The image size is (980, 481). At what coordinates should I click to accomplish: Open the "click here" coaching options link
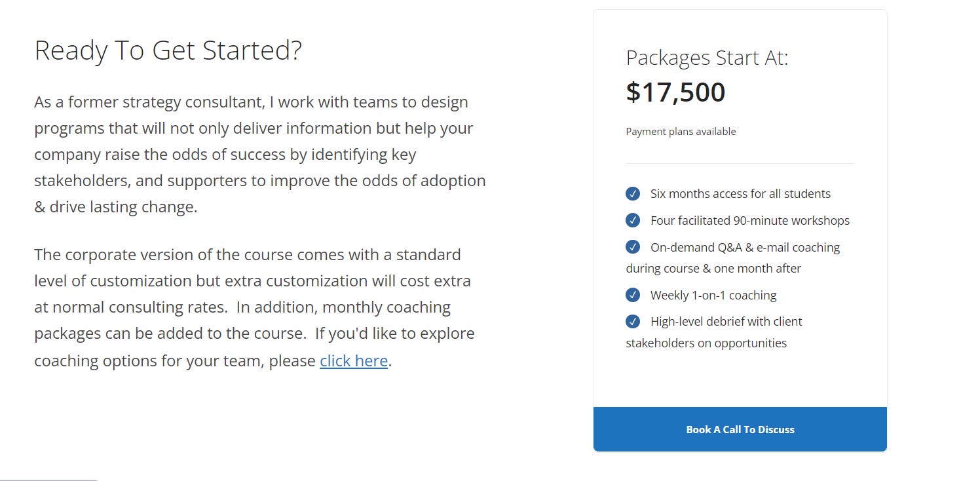(354, 361)
